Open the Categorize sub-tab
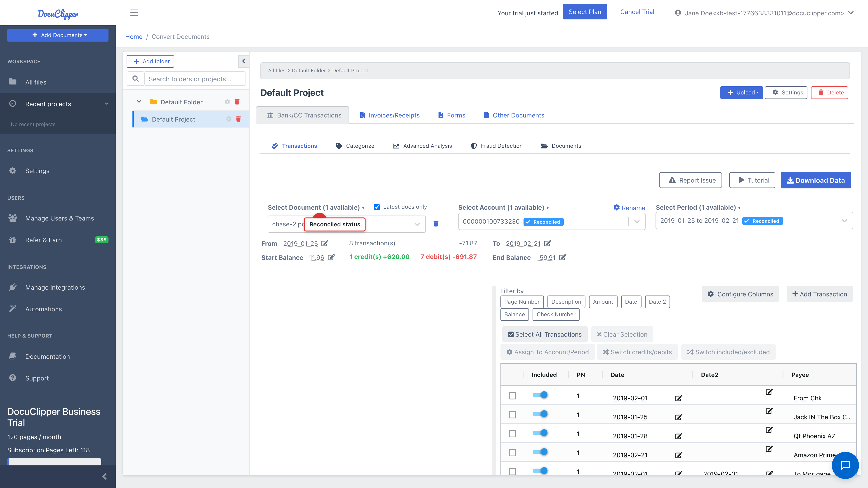Screen dimensions: 868x488 coord(355,146)
